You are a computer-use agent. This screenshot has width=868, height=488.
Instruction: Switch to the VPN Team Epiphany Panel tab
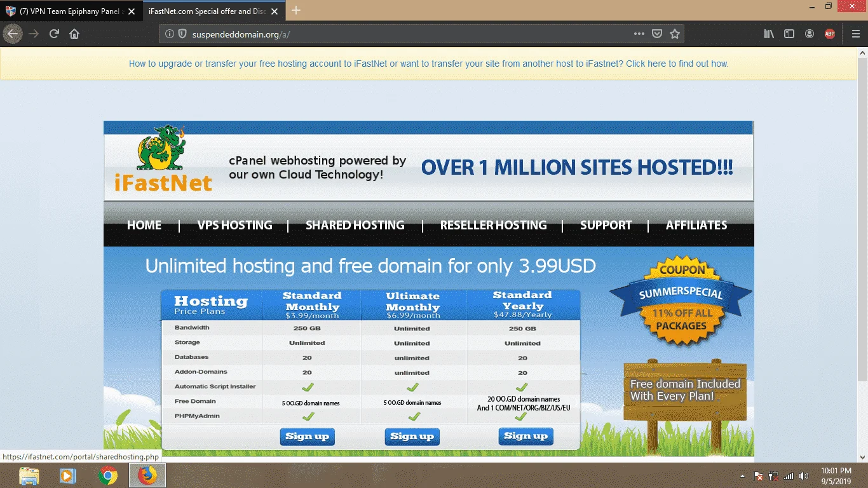(x=71, y=11)
